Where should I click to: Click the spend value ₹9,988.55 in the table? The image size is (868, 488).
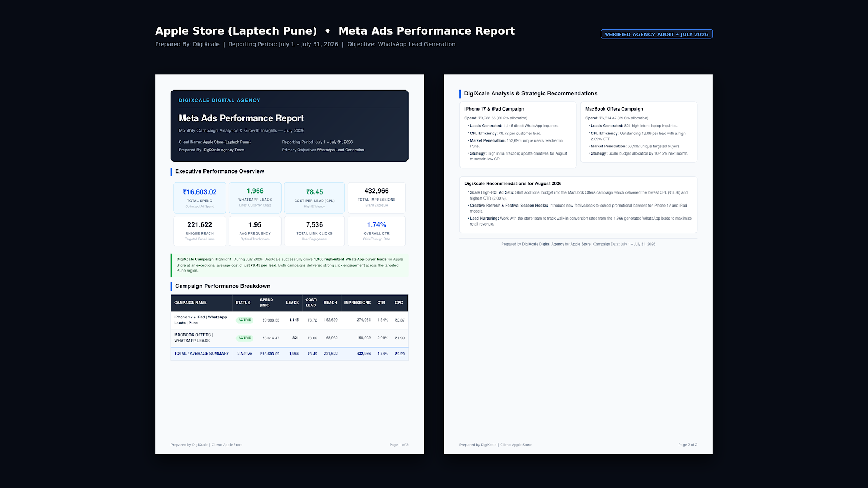(x=271, y=320)
